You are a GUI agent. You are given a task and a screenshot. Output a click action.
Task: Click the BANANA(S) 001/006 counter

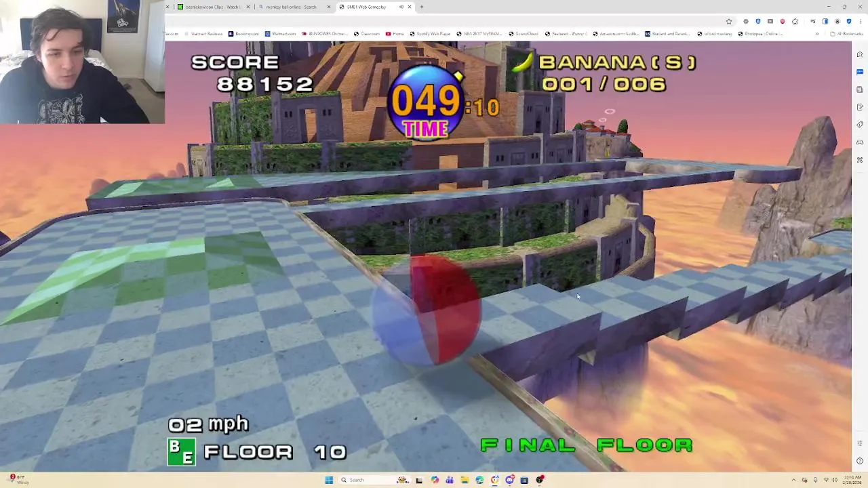click(604, 73)
